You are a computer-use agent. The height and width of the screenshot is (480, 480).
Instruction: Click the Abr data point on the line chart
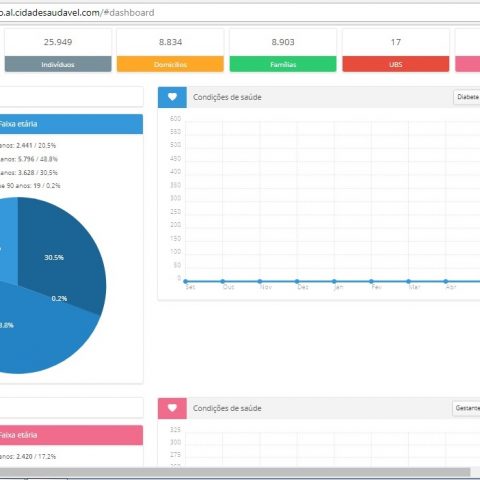tap(446, 281)
